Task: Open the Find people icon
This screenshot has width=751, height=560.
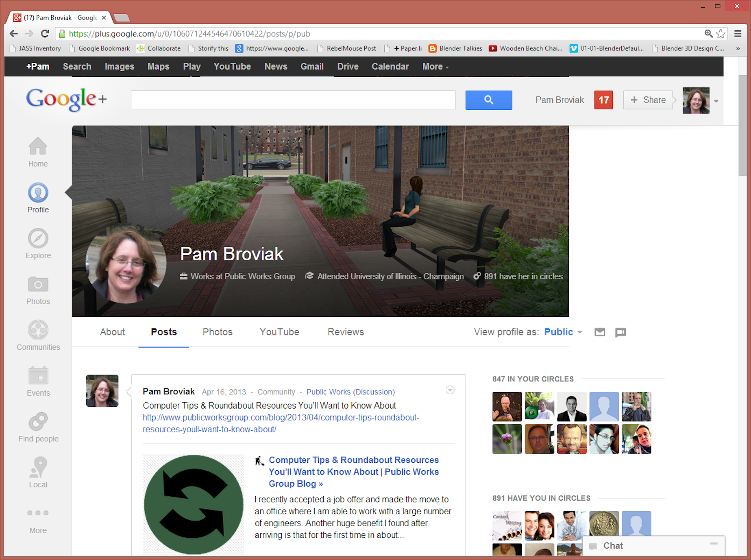Action: 38,421
